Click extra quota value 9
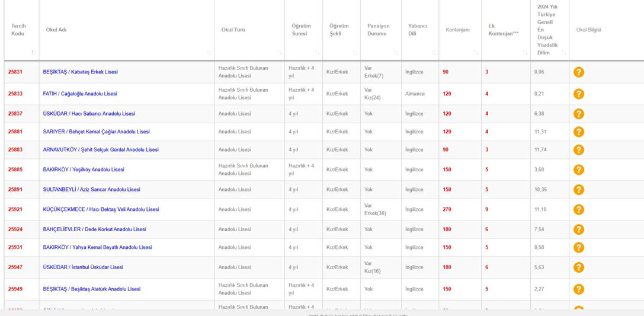644x316 pixels. click(486, 209)
